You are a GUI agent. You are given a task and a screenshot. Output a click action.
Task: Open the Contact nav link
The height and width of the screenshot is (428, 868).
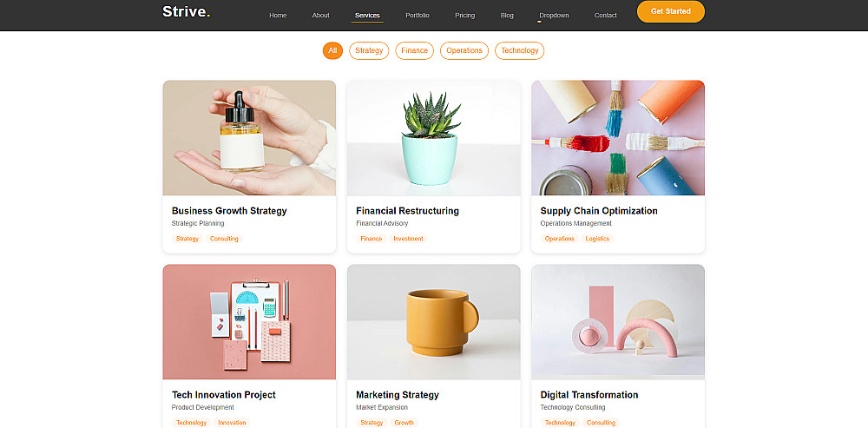[x=606, y=16]
